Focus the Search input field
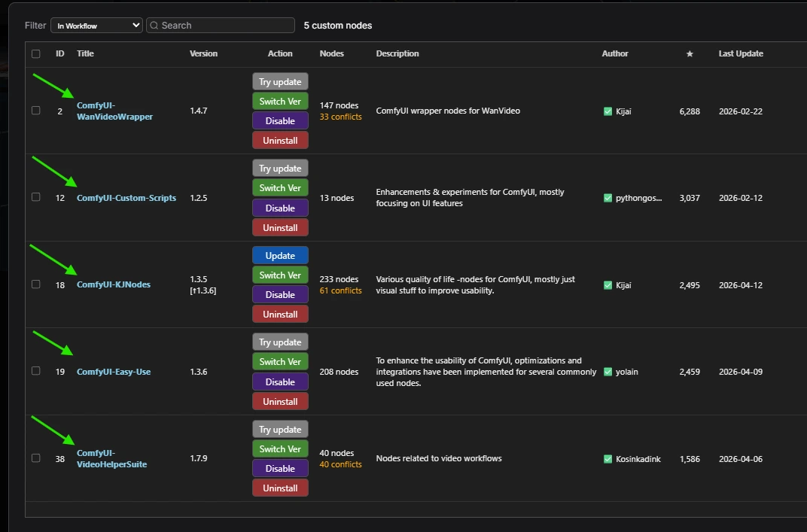The image size is (807, 532). click(224, 26)
